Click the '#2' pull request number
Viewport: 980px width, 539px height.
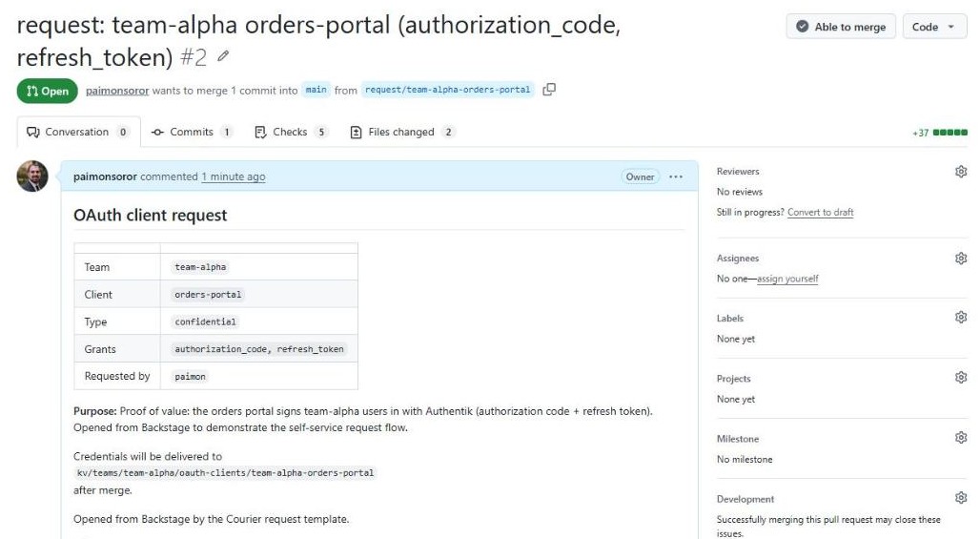coord(194,57)
